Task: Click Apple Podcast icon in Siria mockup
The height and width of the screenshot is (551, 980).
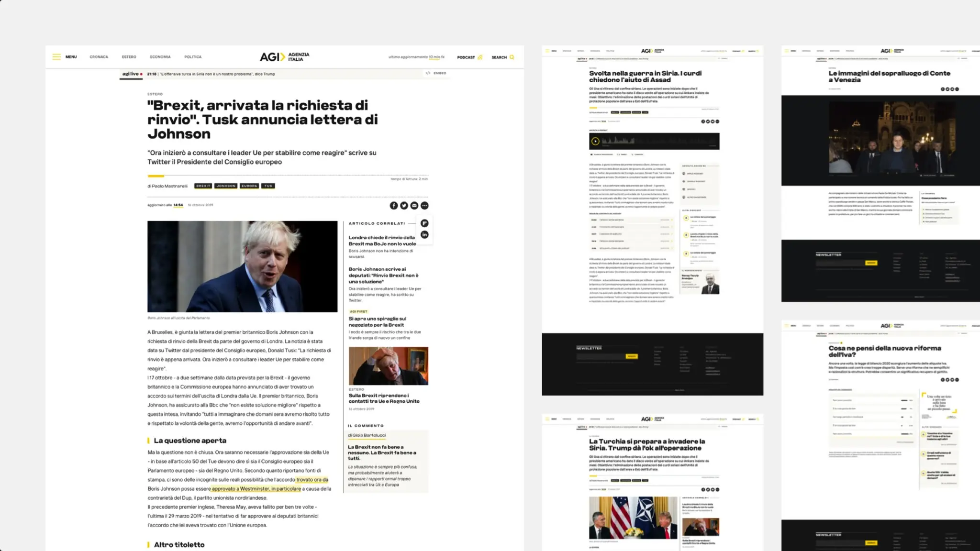Action: pos(684,174)
